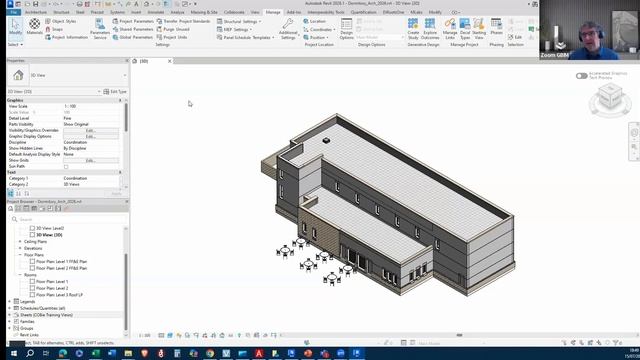640x360 pixels.
Task: Expand Schedules/Quantities node
Action: 10,308
